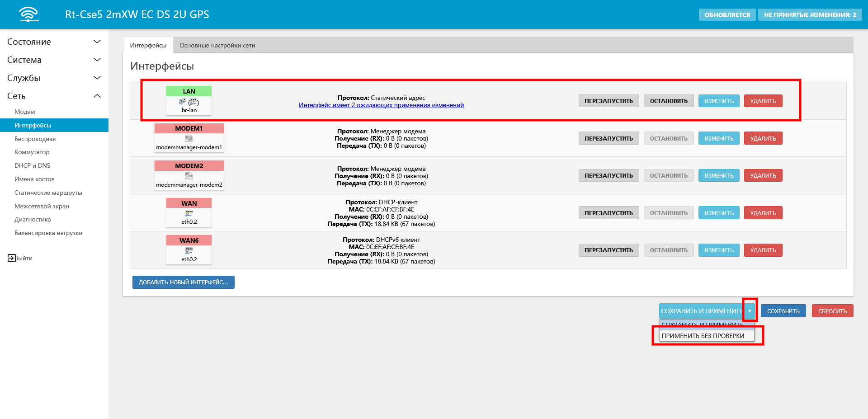The width and height of the screenshot is (868, 419).
Task: Open the unapplied changes indicator in header
Action: [810, 15]
